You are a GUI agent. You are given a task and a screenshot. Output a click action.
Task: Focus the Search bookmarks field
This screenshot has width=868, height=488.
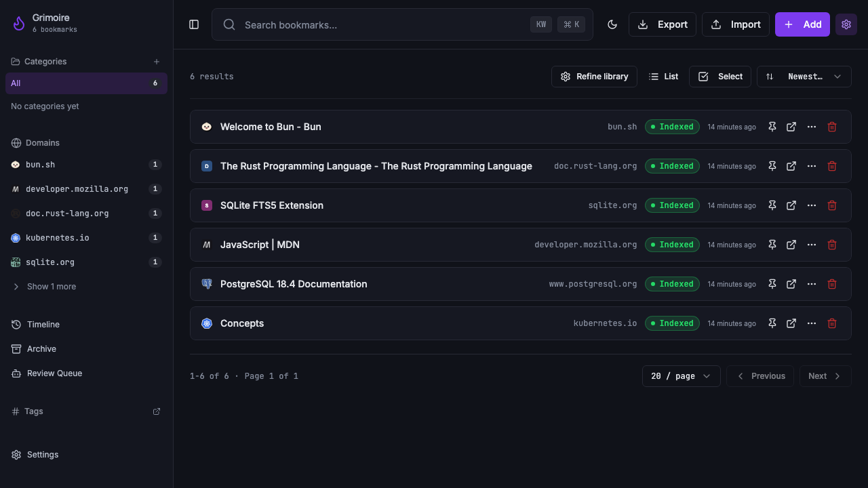click(x=402, y=24)
